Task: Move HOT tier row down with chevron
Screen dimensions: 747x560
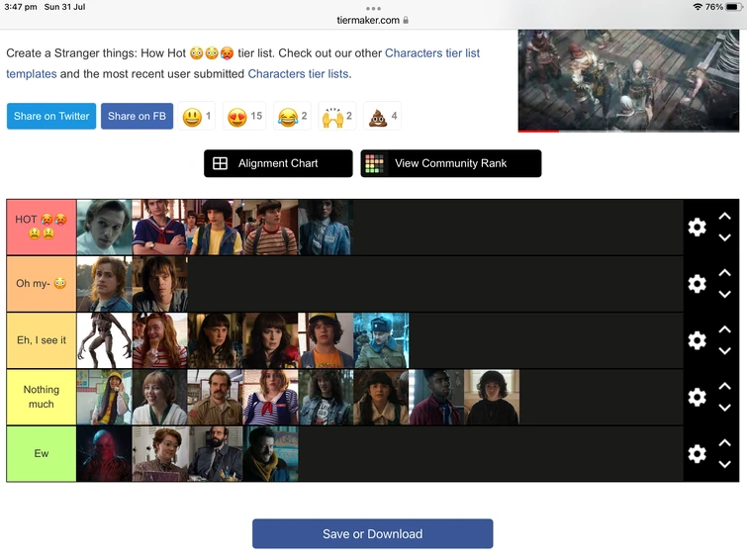Action: tap(724, 237)
